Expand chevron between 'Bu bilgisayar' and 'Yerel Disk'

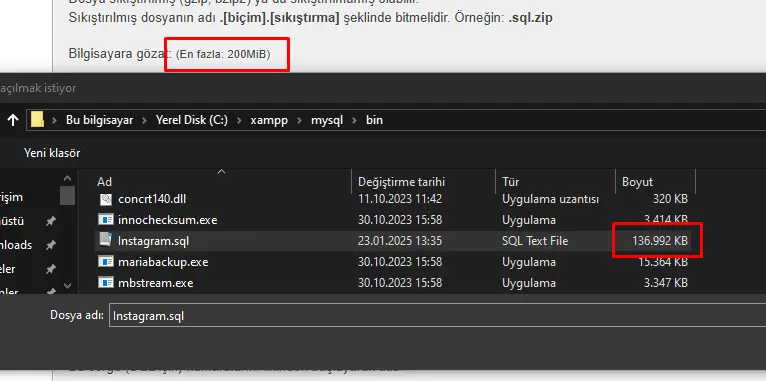click(145, 120)
